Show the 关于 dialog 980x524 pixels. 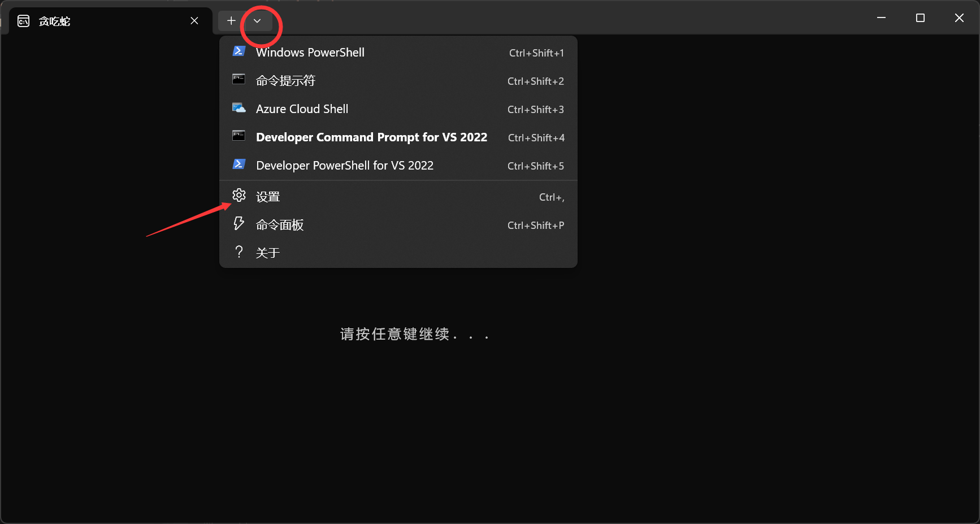point(398,253)
